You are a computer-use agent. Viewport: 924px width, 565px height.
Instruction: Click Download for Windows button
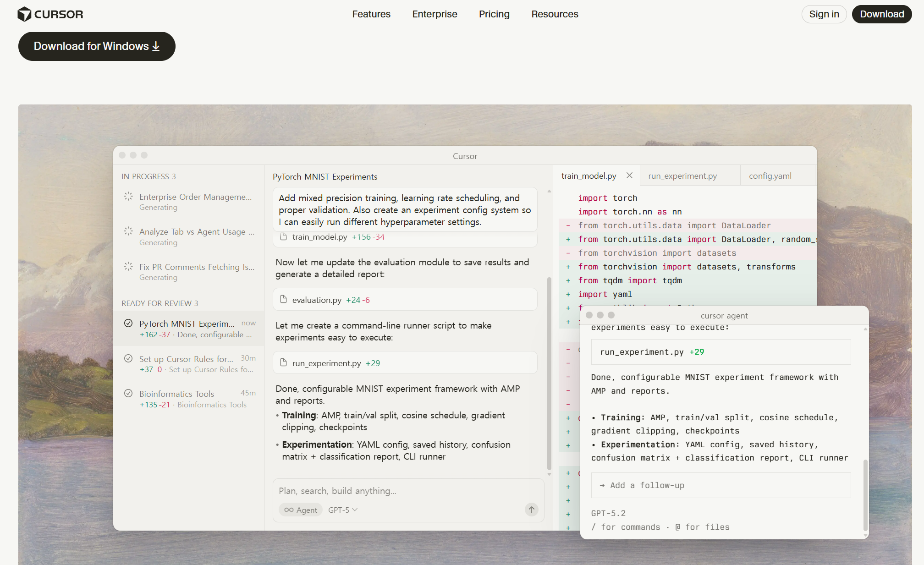click(x=97, y=46)
